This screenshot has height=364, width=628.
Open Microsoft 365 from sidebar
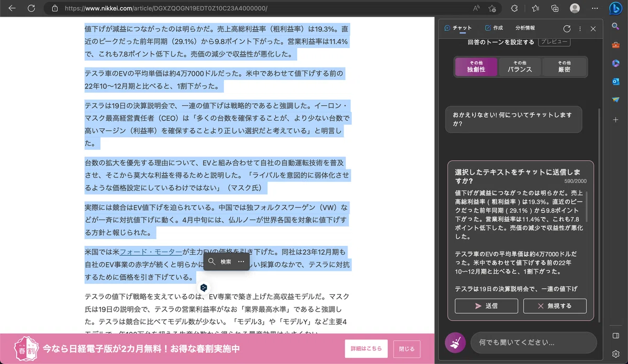(x=615, y=63)
